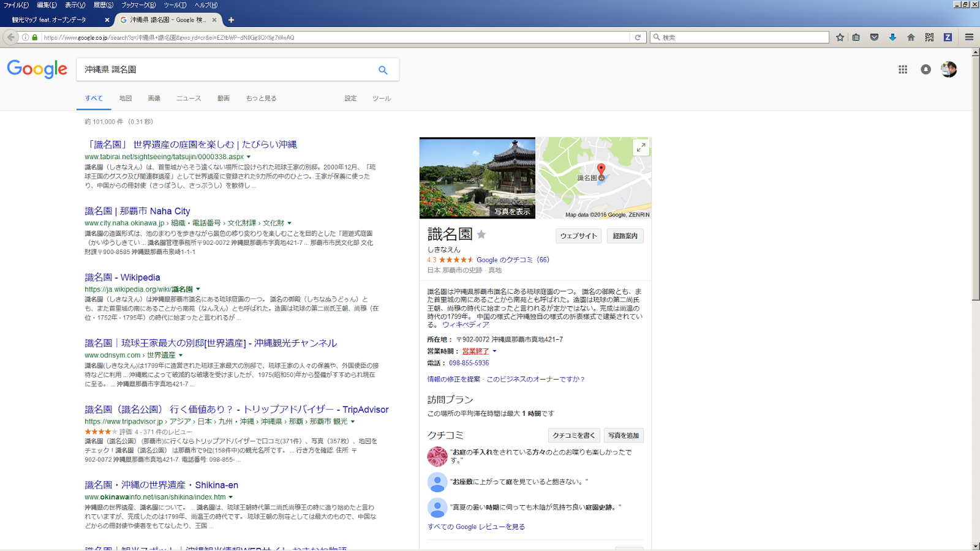Image resolution: width=980 pixels, height=551 pixels.
Task: Open the ファイル(F) menu
Action: (x=16, y=5)
